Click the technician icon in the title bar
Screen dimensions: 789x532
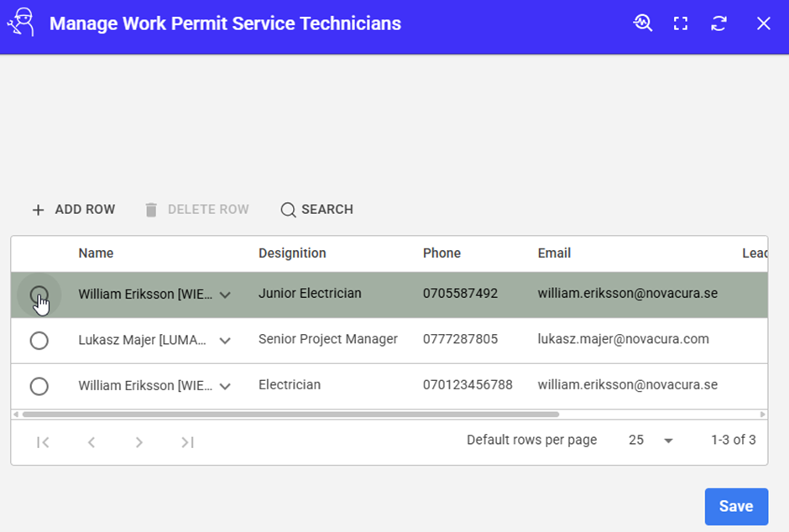(x=21, y=23)
